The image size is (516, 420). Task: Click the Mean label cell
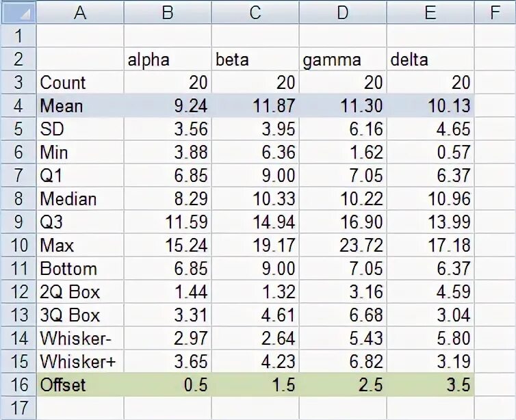coord(79,106)
